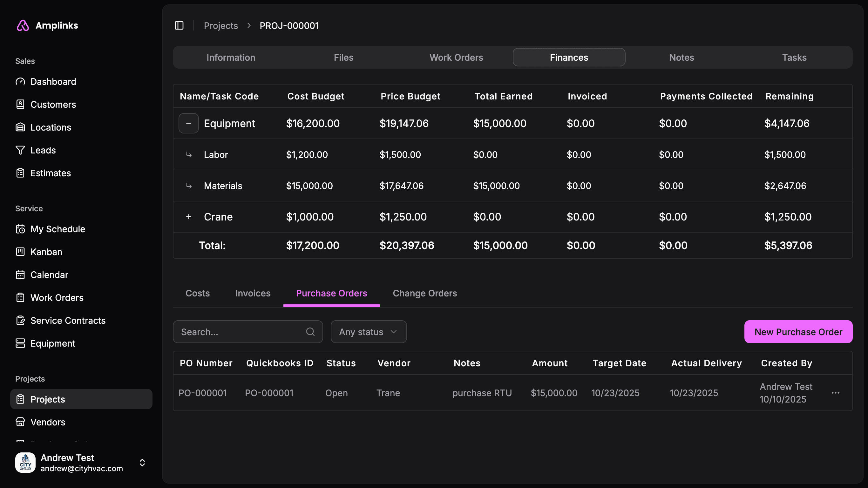
Task: Focus the purchase orders search field
Action: 241,332
